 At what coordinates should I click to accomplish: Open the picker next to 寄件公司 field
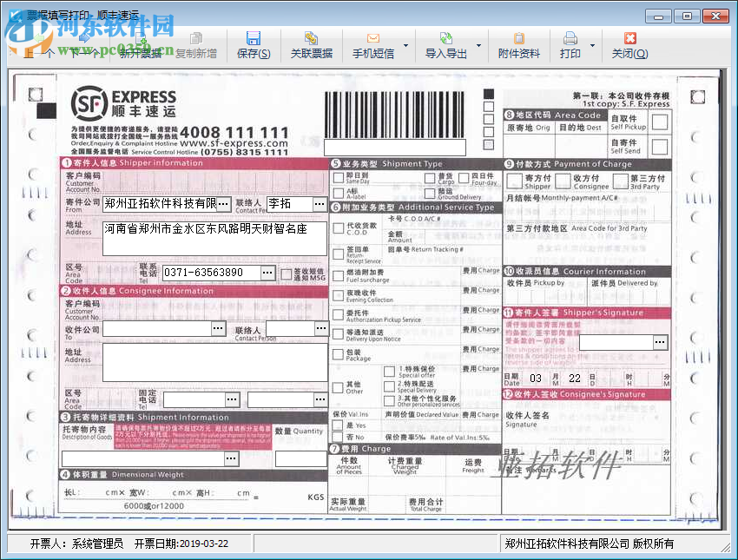pyautogui.click(x=223, y=203)
